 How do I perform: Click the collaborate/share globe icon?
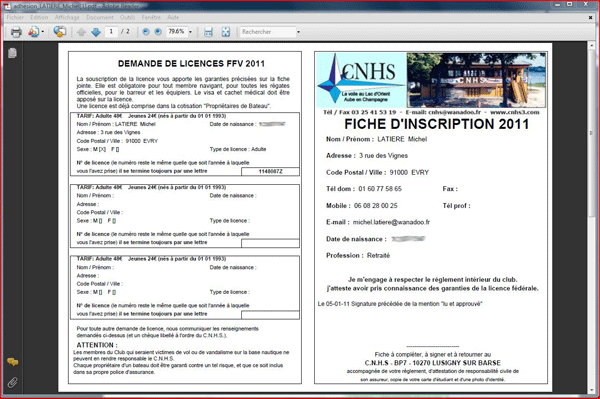(x=59, y=31)
